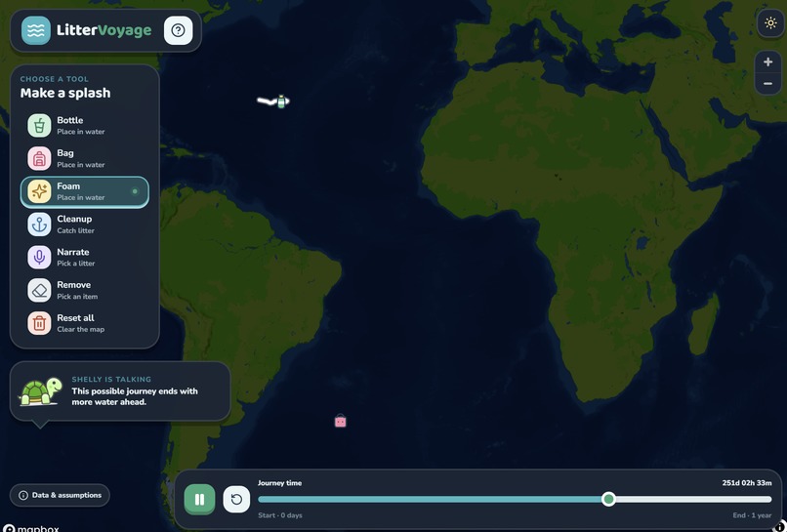Click the 'SHELLY IS TALKING' label
787x532 pixels.
tap(111, 380)
